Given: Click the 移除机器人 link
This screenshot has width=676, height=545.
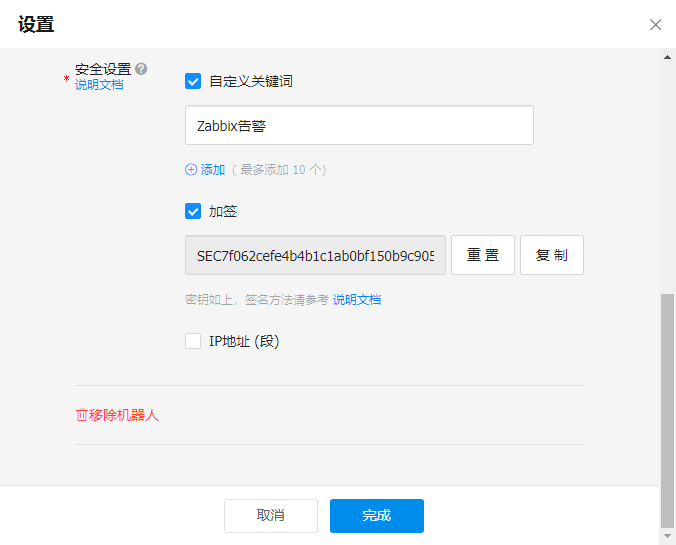Looking at the screenshot, I should click(x=124, y=415).
